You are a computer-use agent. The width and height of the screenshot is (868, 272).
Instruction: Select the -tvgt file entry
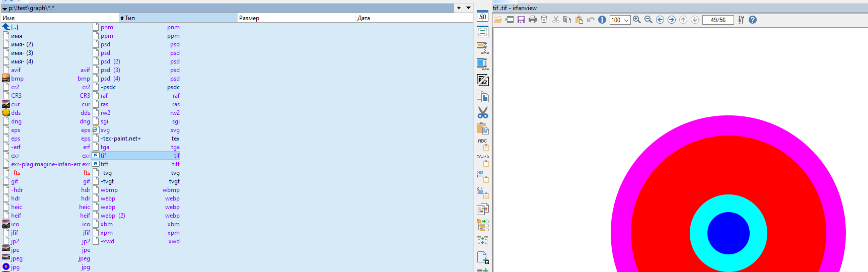(136, 181)
